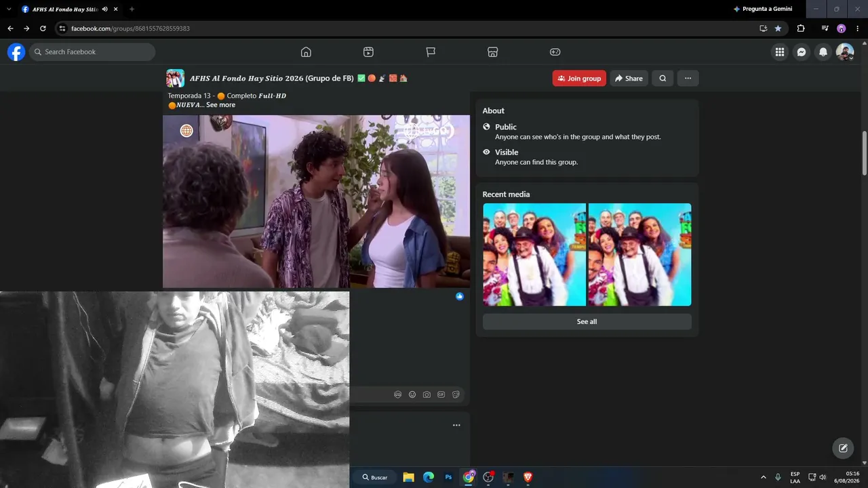Show hidden system tray icons
This screenshot has height=488, width=868.
pyautogui.click(x=764, y=477)
